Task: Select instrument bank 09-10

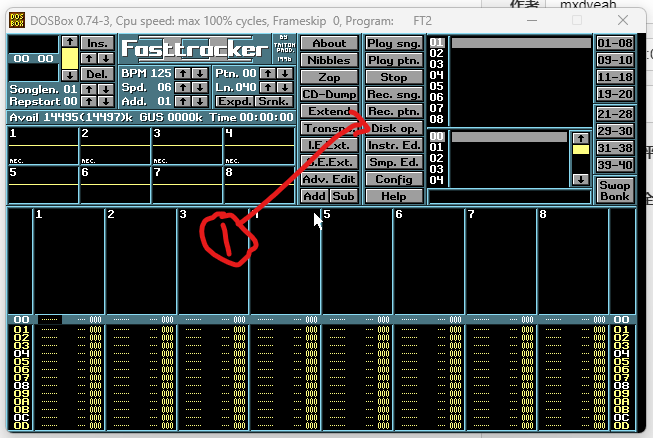Action: (x=615, y=60)
